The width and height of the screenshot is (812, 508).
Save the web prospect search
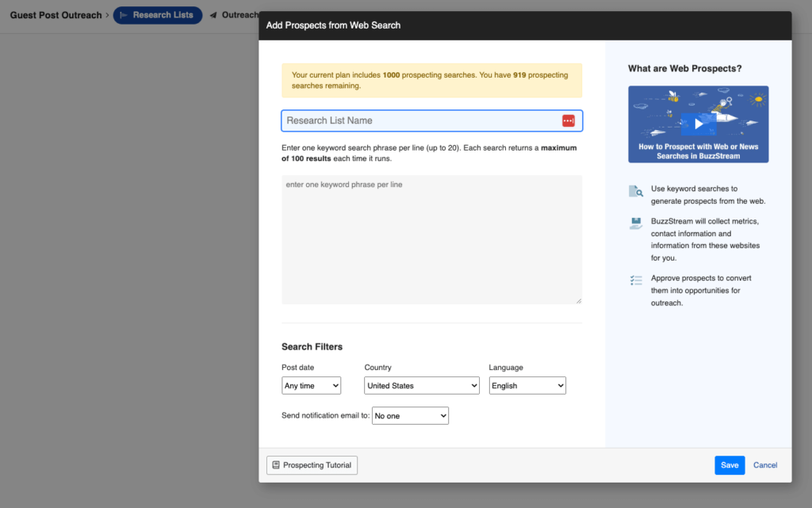tap(729, 465)
